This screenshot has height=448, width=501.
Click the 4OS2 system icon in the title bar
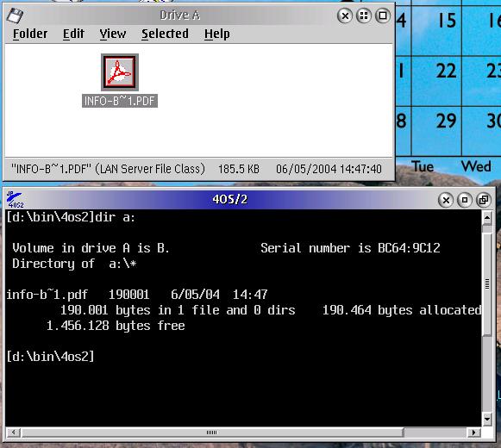[x=15, y=200]
